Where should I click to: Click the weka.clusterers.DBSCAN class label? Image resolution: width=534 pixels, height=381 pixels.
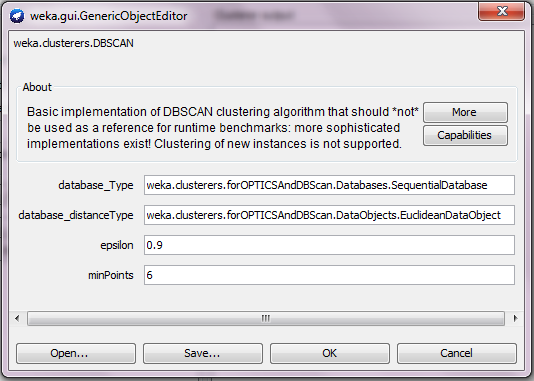pyautogui.click(x=74, y=43)
